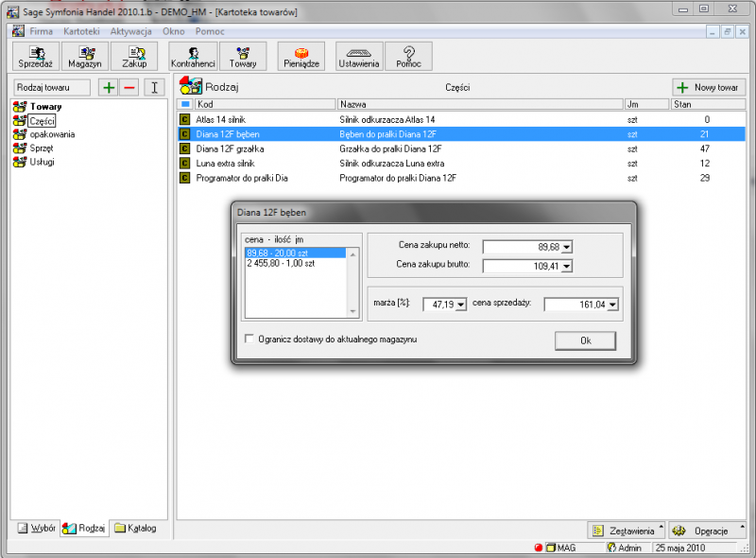Sort by the Stan column header
Viewport: 756px width, 558px height.
[x=708, y=104]
